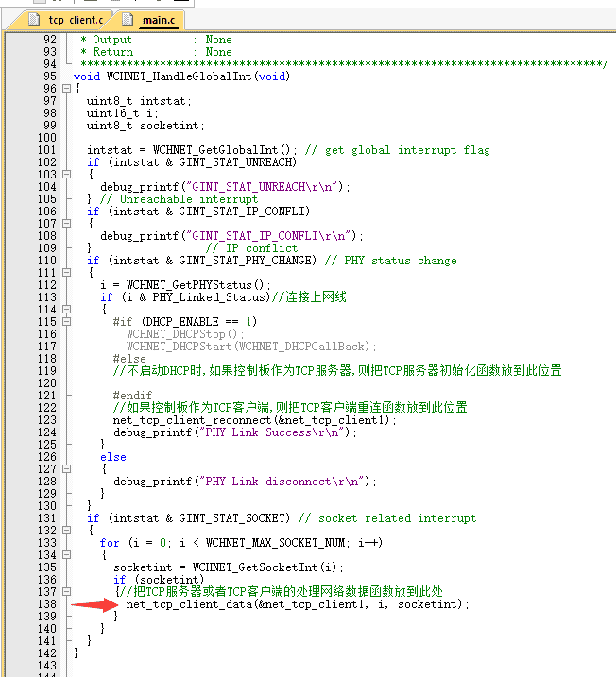Viewport: 616px width, 677px height.
Task: Click the main.c file icon in tab
Action: pos(127,19)
